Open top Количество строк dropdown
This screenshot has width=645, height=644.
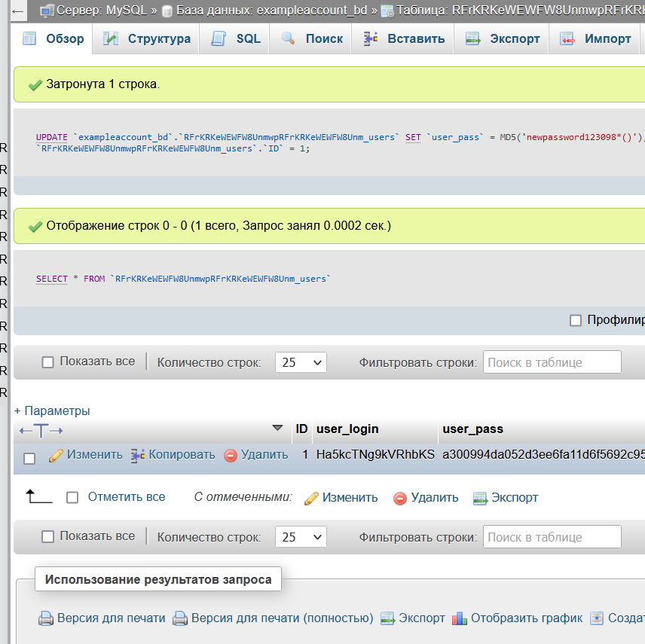point(301,362)
